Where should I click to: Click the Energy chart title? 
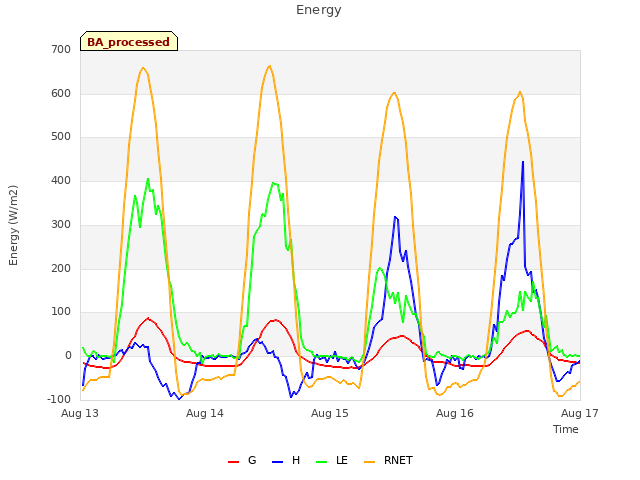319,10
